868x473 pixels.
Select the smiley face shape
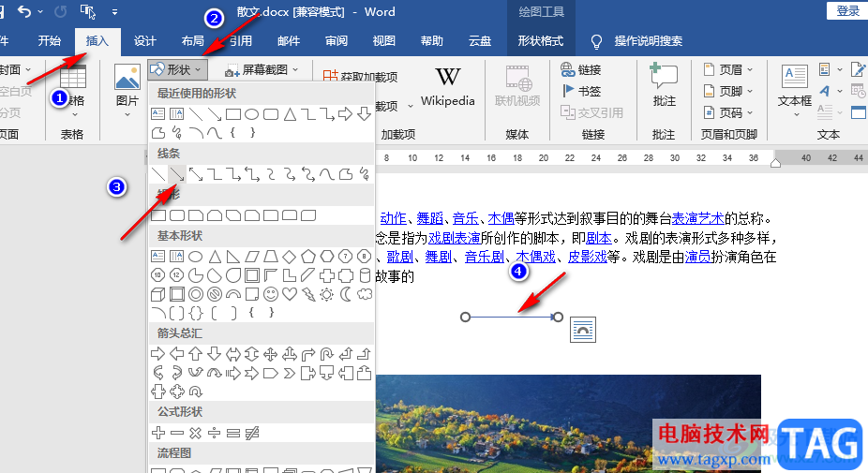[271, 294]
